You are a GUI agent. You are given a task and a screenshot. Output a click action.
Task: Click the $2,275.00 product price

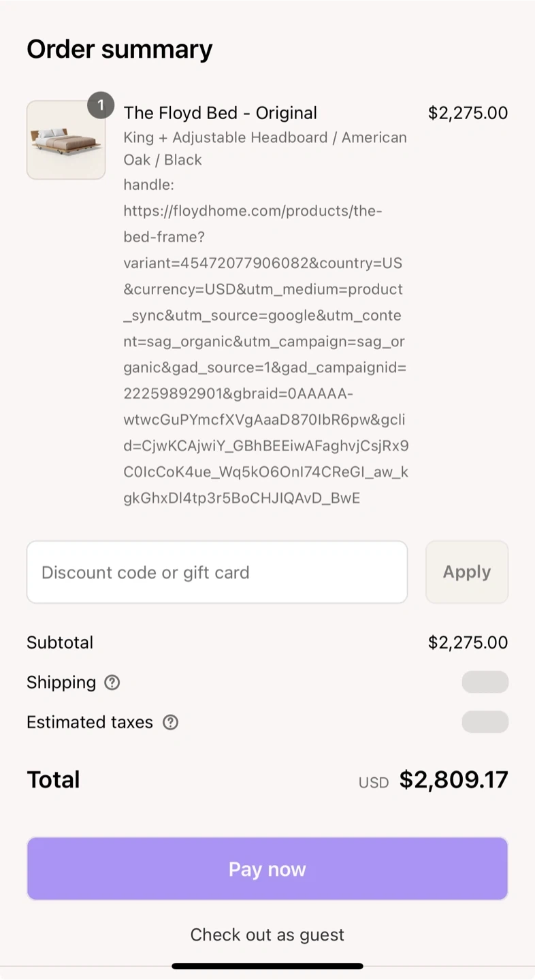[x=468, y=113]
